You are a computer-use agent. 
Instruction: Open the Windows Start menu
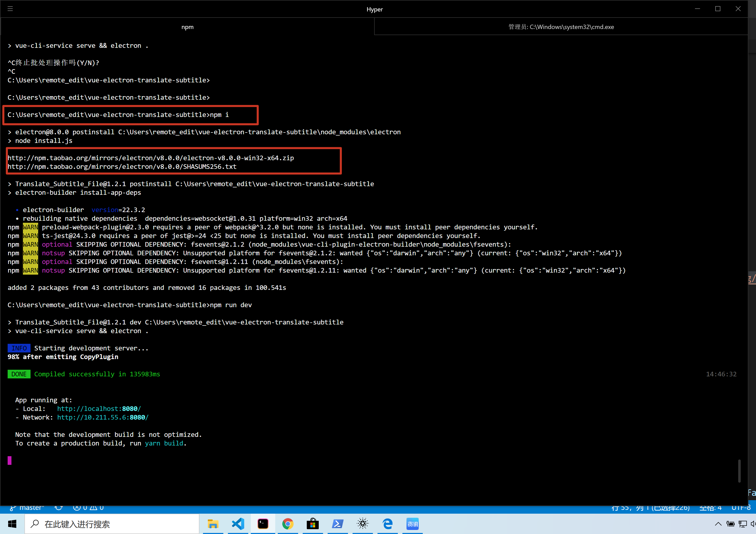[x=12, y=524]
